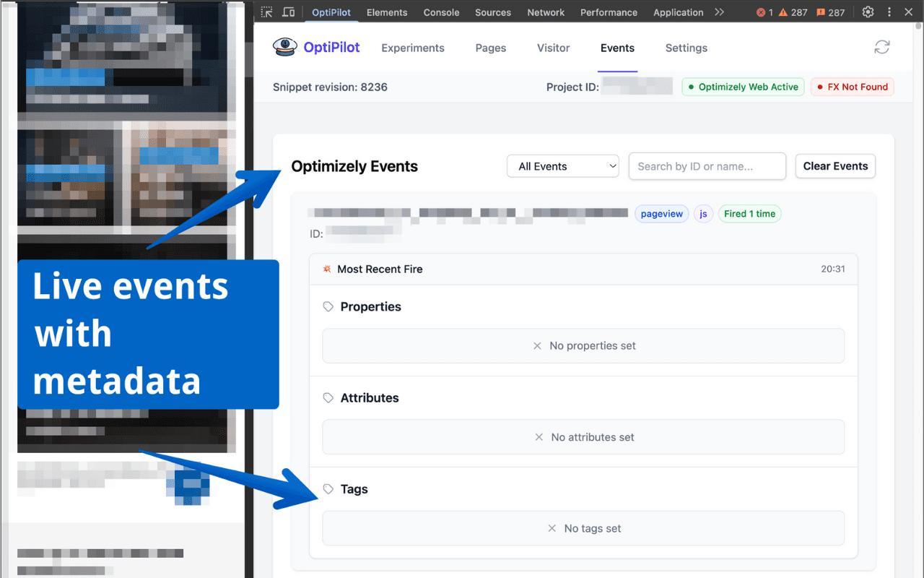Click the Tags section tag icon
924x578 pixels.
[x=328, y=489]
